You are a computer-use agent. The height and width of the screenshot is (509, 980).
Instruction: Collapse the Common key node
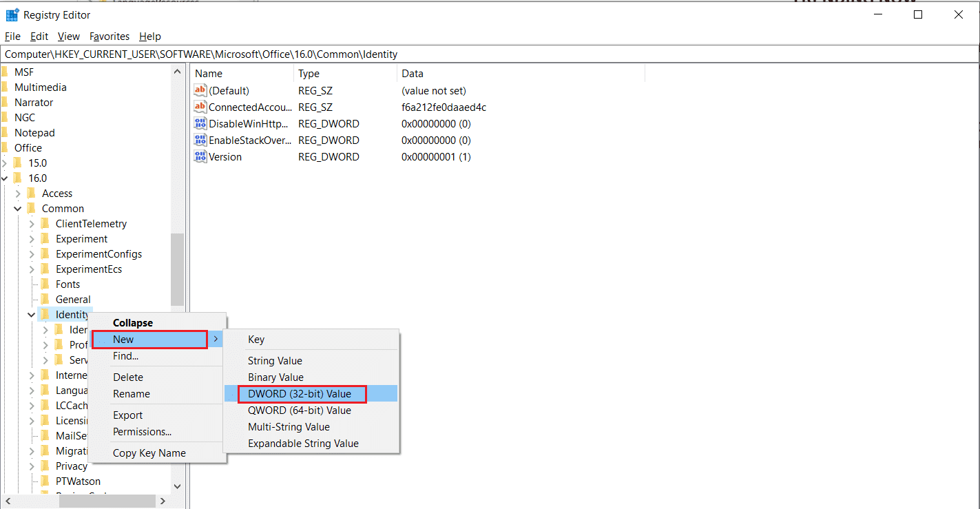[18, 209]
